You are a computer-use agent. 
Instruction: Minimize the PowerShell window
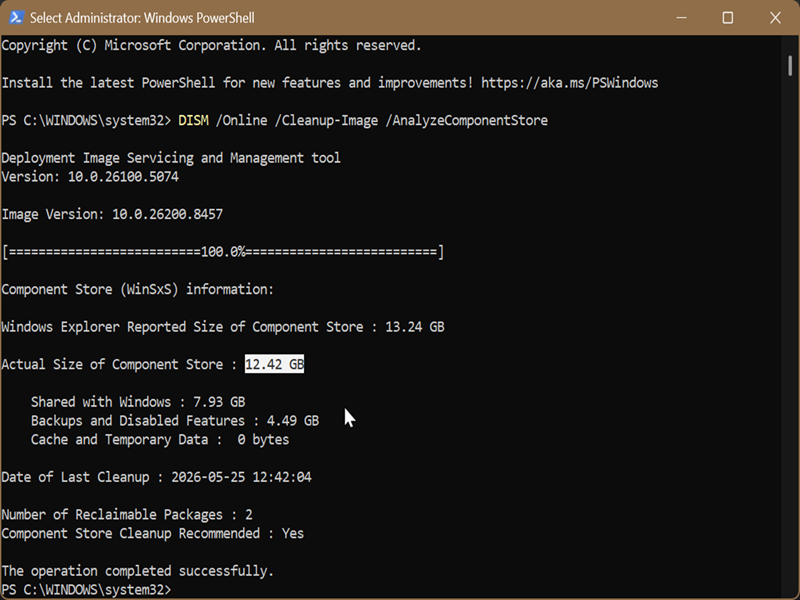681,18
